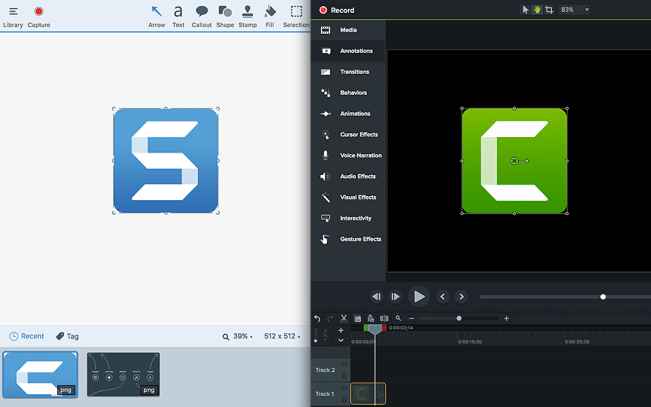Open the dark diagram png thumbnail

coord(123,374)
